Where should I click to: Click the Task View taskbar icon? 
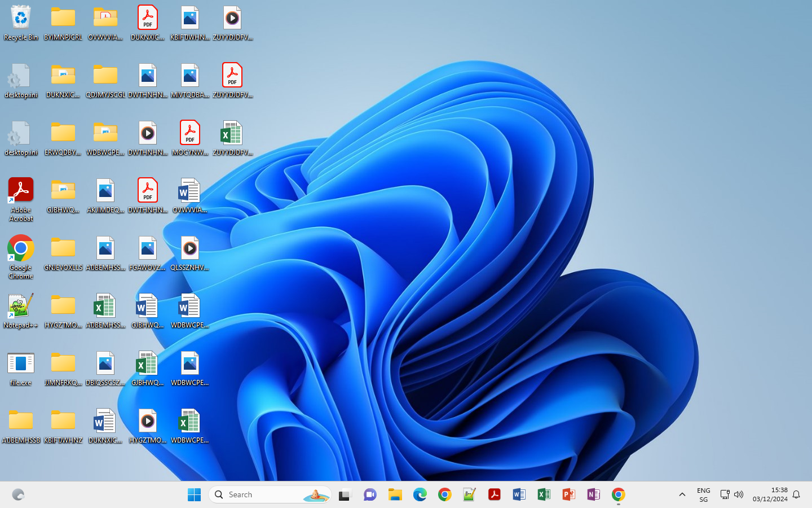[345, 494]
